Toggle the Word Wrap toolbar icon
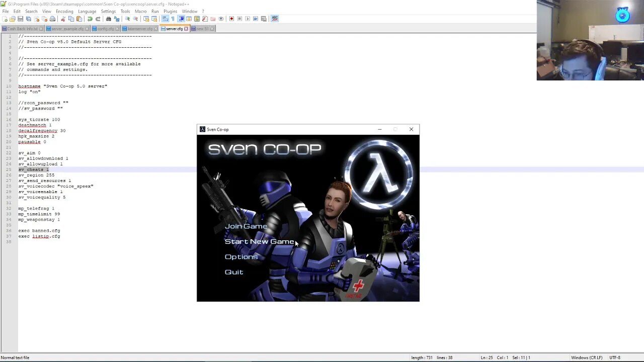Viewport: 644px width, 362px height. pos(165,19)
